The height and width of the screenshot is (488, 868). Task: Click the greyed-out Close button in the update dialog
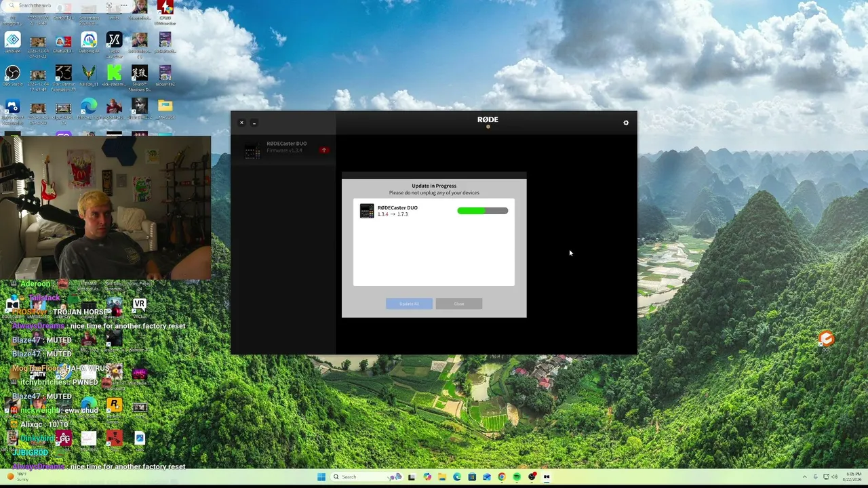459,304
